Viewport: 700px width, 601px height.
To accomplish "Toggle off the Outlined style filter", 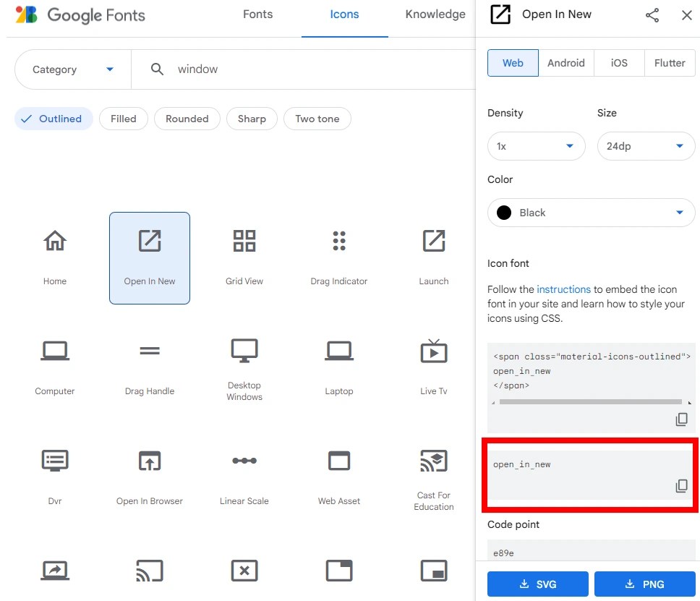I will pos(53,118).
